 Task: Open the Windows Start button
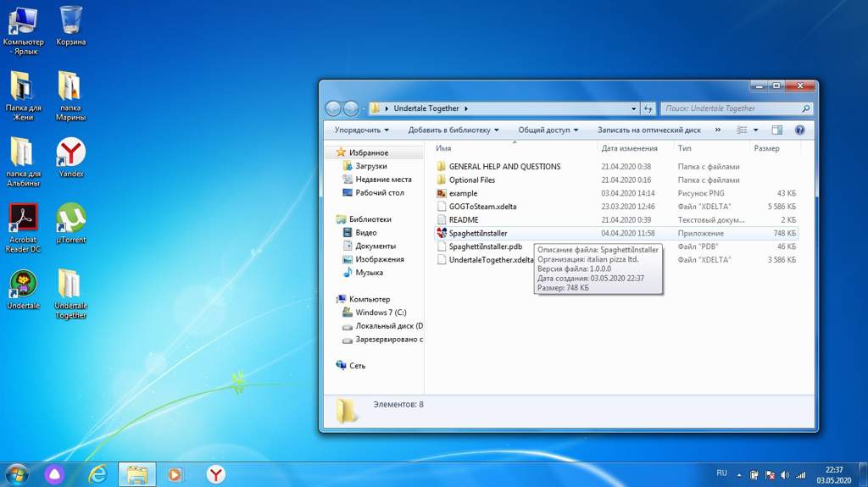(16, 475)
